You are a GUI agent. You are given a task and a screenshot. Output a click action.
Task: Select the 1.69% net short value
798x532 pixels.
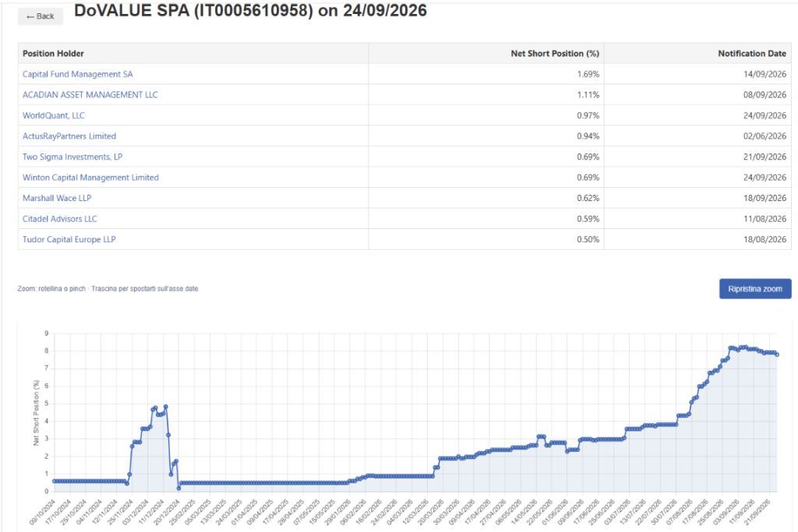click(x=588, y=74)
